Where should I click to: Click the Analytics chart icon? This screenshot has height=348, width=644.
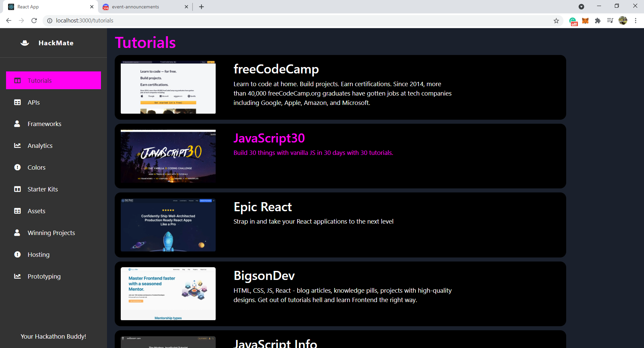click(x=17, y=146)
